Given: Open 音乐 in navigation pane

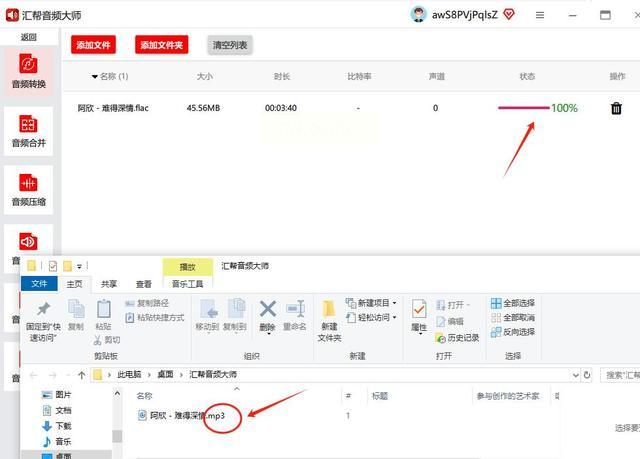Looking at the screenshot, I should click(57, 441).
